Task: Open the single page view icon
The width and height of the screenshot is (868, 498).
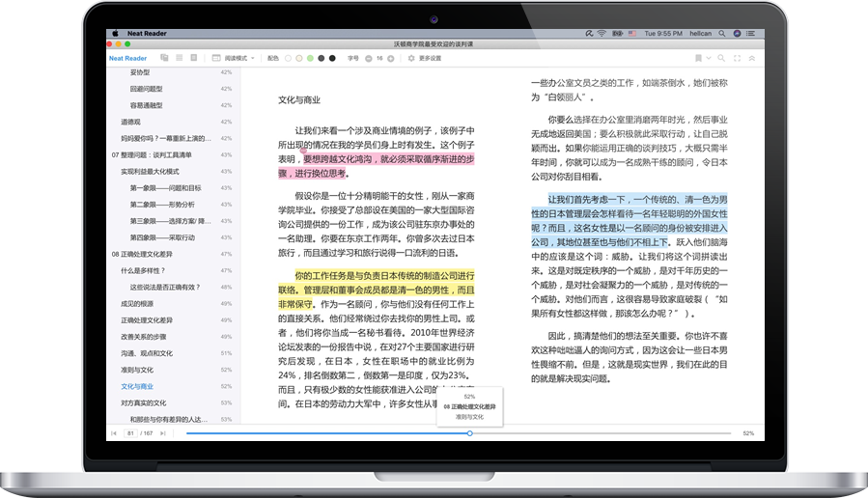Action: 194,58
